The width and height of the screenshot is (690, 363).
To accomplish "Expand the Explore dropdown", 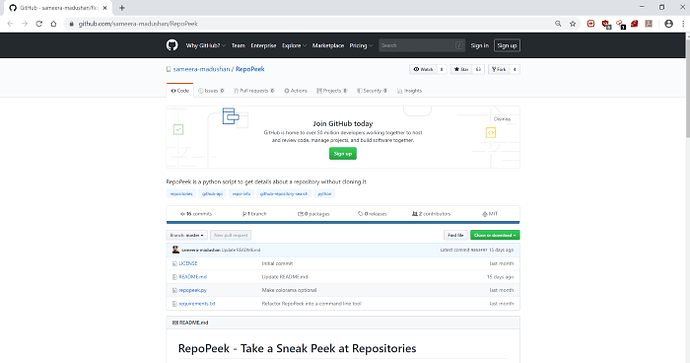I will tap(294, 45).
